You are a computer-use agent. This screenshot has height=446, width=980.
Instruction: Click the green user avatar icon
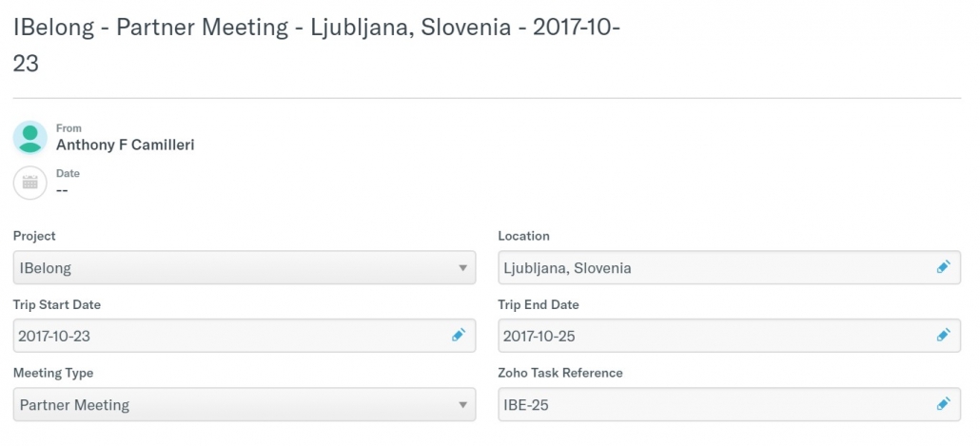tap(30, 138)
